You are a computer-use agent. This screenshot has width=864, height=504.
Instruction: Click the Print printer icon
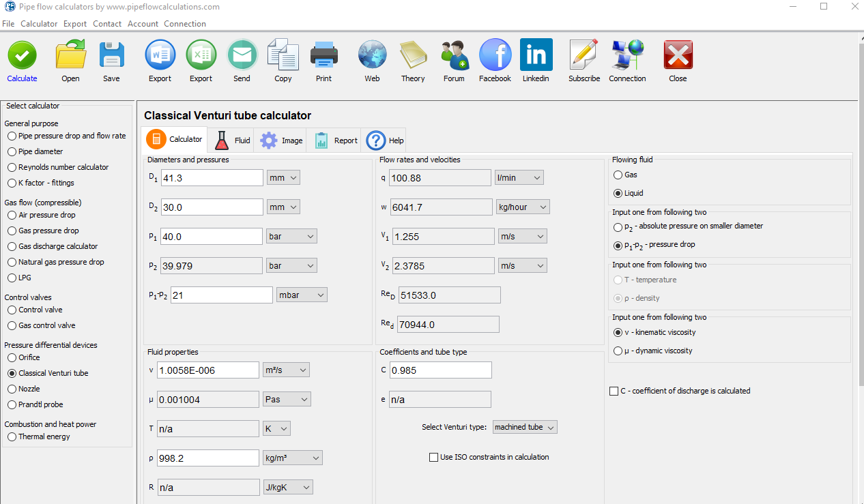tap(323, 56)
